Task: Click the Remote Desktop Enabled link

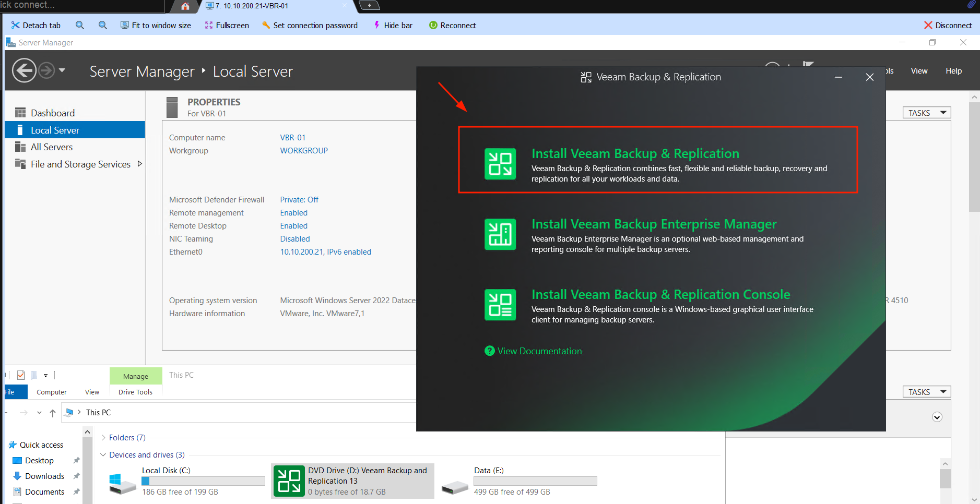Action: pyautogui.click(x=294, y=226)
